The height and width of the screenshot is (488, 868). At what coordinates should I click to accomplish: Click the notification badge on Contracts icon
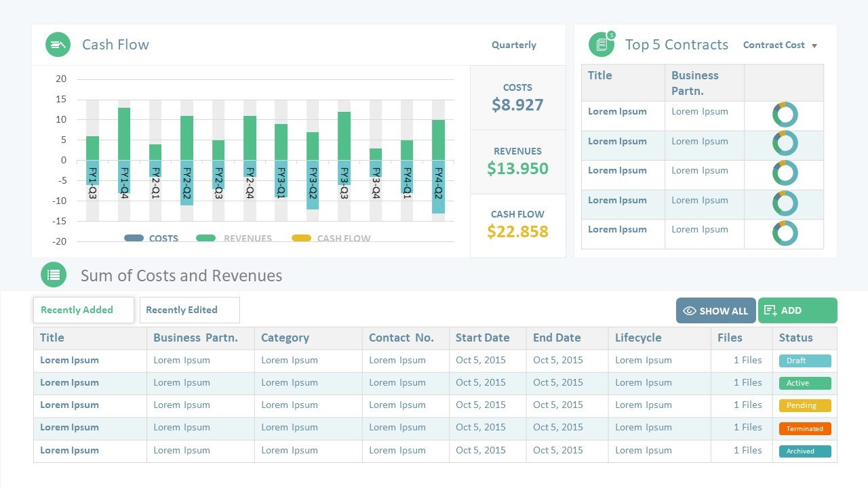611,35
